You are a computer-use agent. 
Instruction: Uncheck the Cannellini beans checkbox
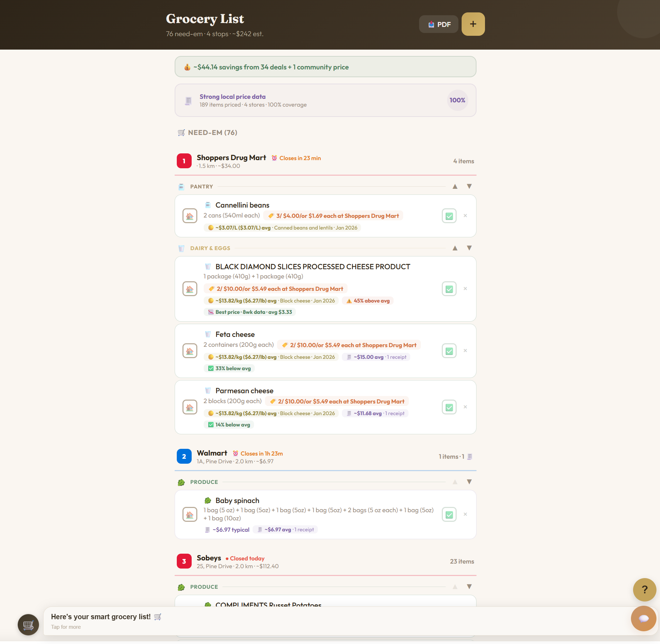449,216
